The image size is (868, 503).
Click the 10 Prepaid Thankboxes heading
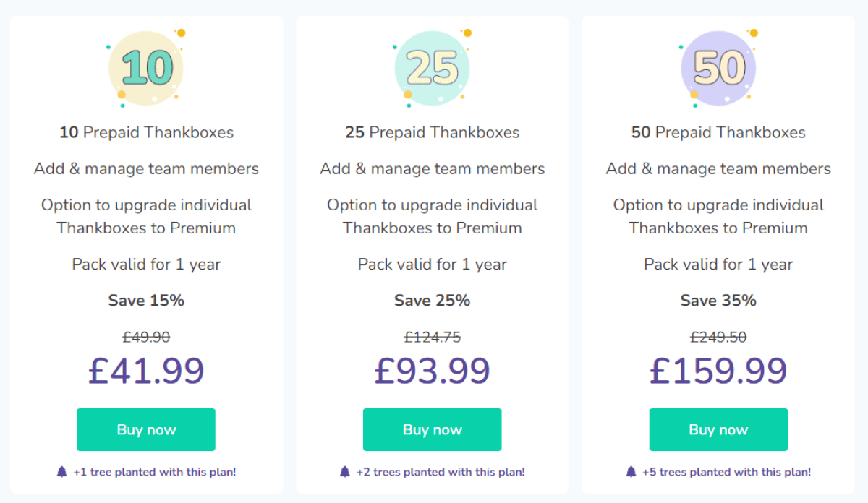click(x=146, y=132)
